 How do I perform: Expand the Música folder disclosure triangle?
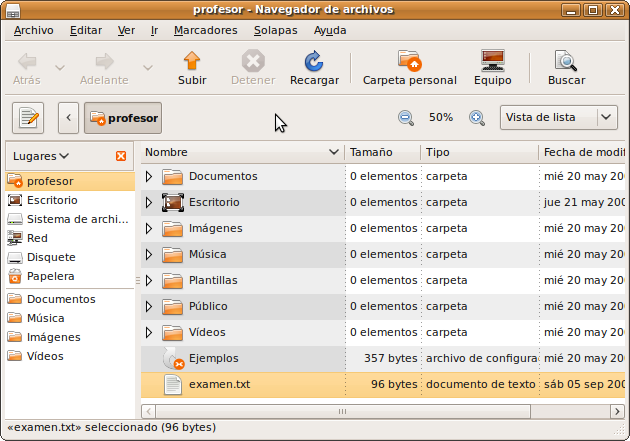click(149, 254)
